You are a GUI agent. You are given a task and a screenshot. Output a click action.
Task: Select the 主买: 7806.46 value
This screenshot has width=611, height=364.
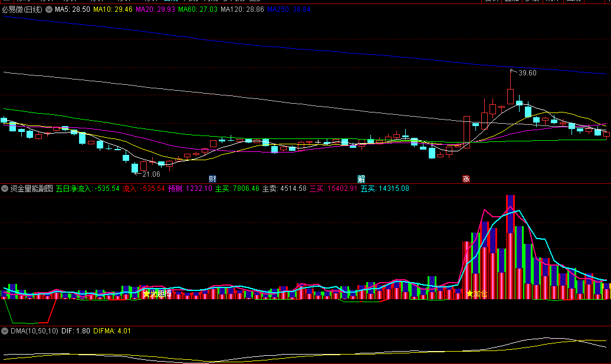tap(237, 189)
